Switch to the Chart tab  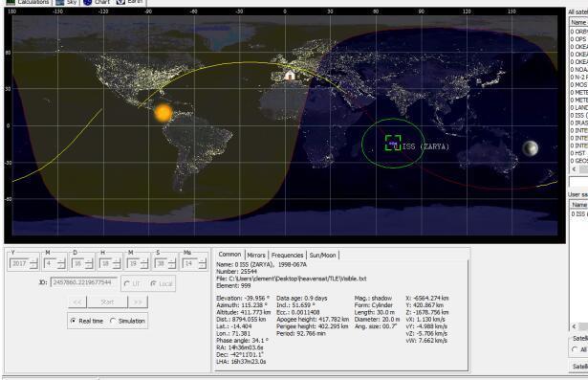pyautogui.click(x=97, y=2)
